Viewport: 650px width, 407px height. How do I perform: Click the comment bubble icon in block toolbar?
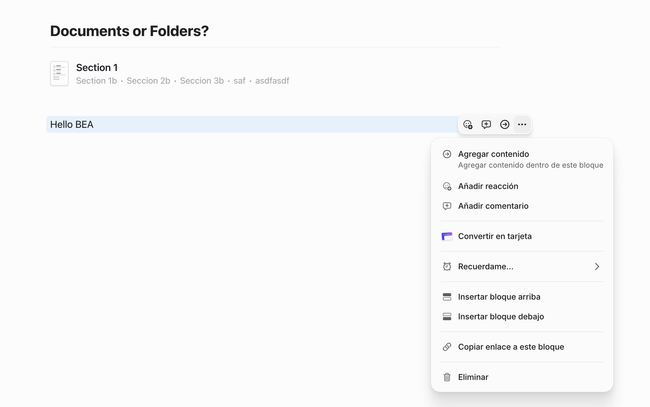486,125
